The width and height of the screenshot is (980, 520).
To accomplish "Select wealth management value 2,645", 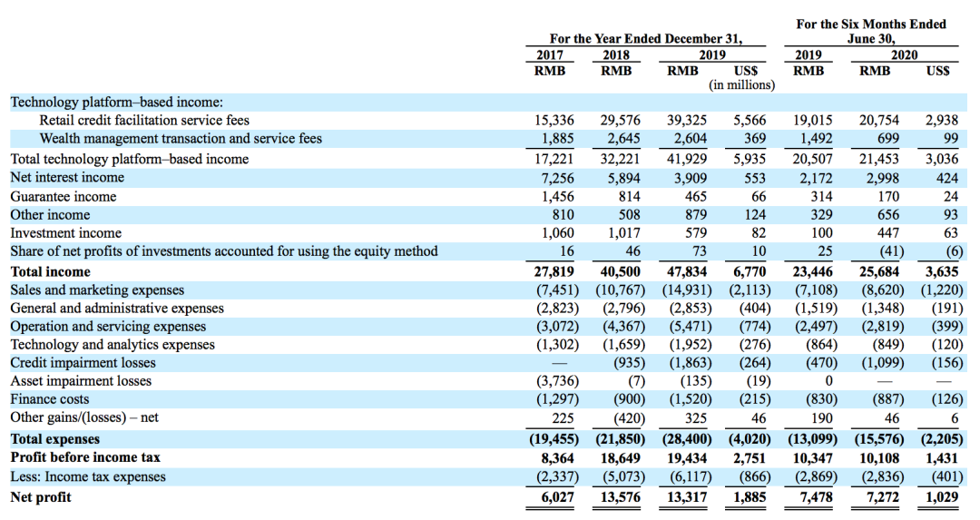I will (623, 138).
